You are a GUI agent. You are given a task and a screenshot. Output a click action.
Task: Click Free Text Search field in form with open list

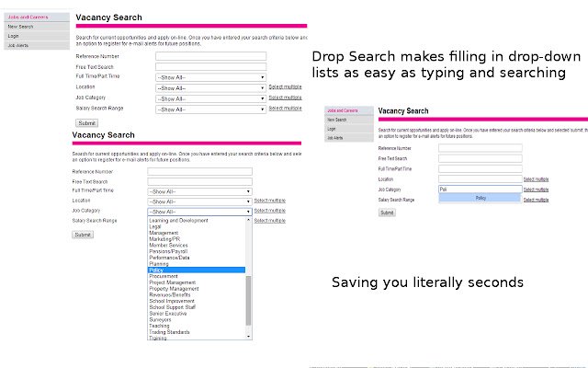click(x=199, y=182)
